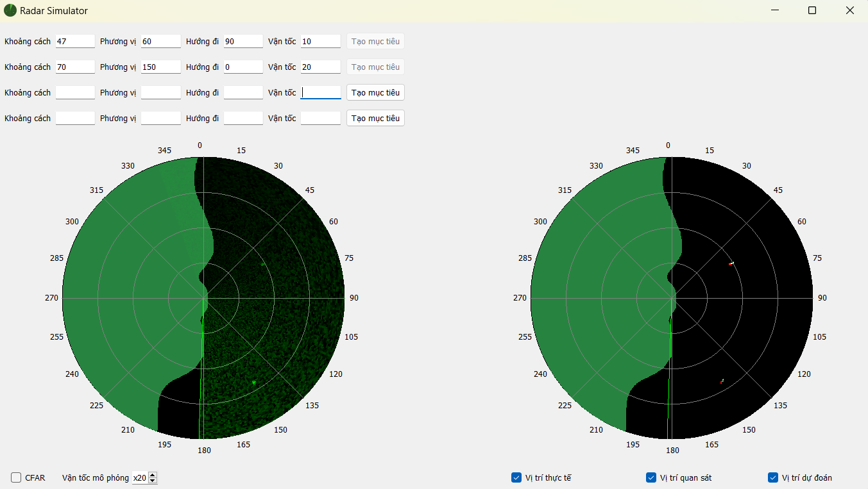868x489 pixels.
Task: Click the target marker near 60° on right radar
Action: (731, 263)
